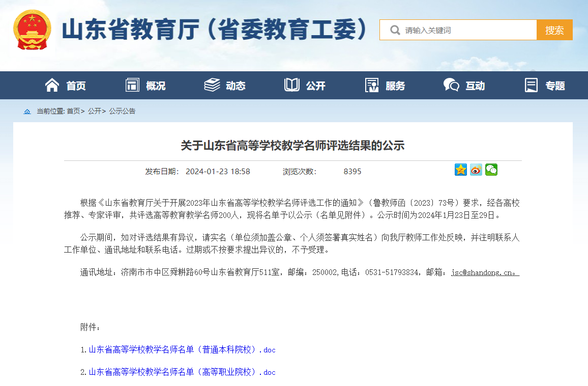Click the 公开 open-book icon in navigation

pyautogui.click(x=292, y=86)
